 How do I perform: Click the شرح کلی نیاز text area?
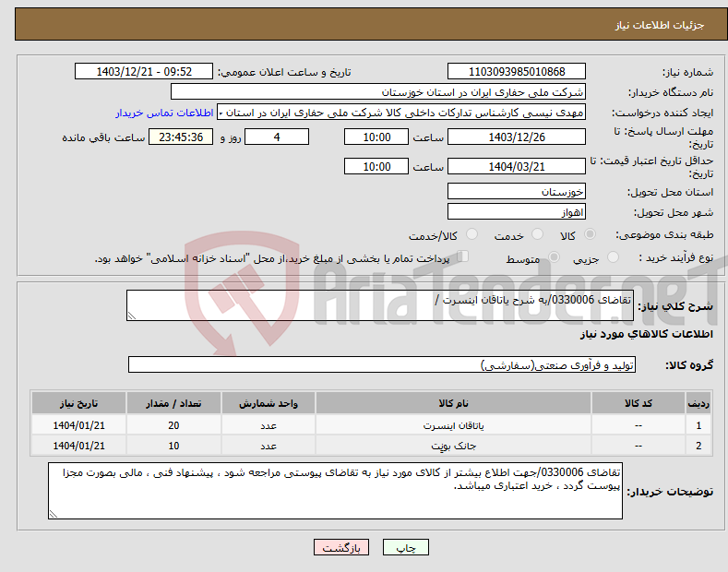click(380, 305)
